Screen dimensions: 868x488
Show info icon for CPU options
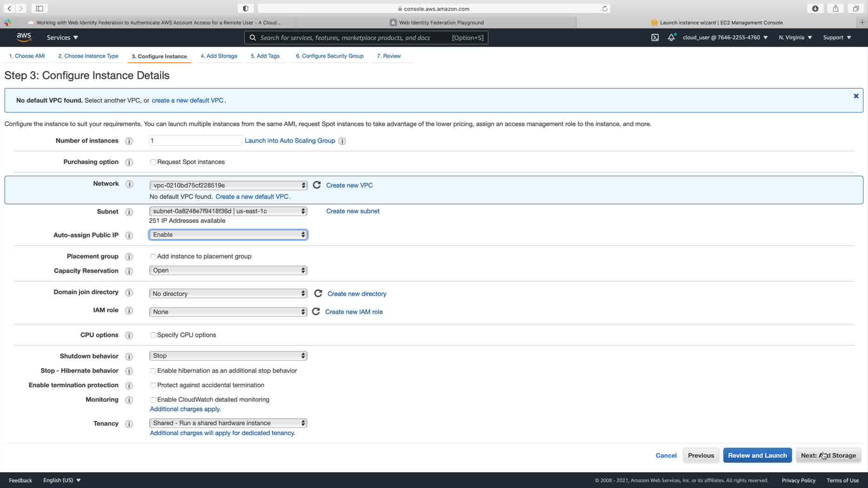coord(129,335)
